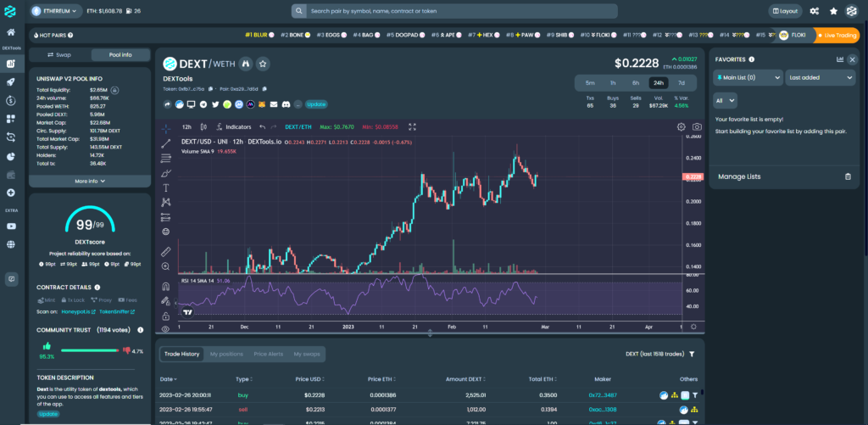Click the search pair input field
The width and height of the screenshot is (868, 425).
[x=462, y=11]
